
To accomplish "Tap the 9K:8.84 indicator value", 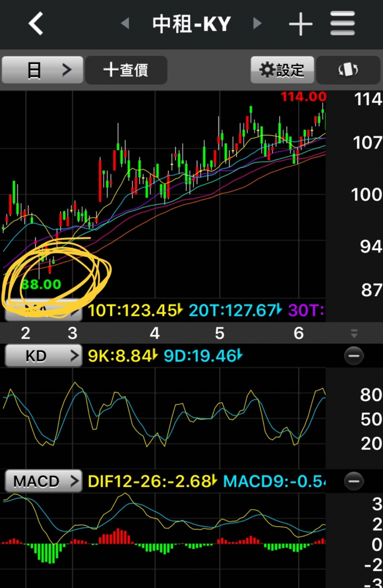I will click(x=123, y=355).
